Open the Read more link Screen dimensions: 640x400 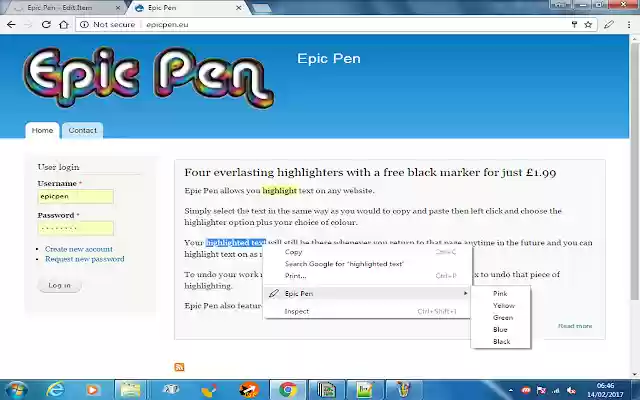(x=575, y=326)
